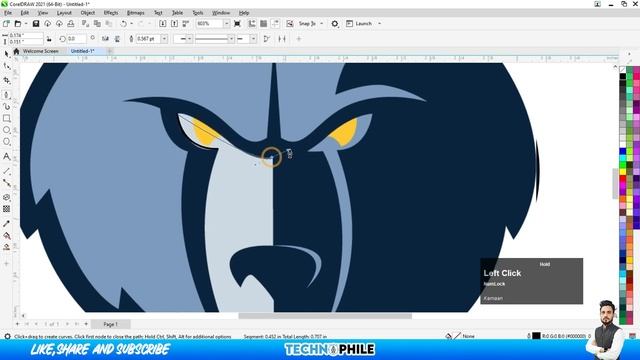Expand the Launch dropdown arrow
Screen dimensions: 640x360
[380, 24]
